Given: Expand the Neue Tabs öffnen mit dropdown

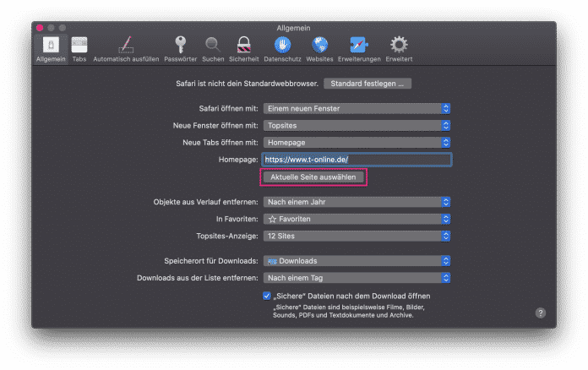Looking at the screenshot, I should click(x=357, y=143).
